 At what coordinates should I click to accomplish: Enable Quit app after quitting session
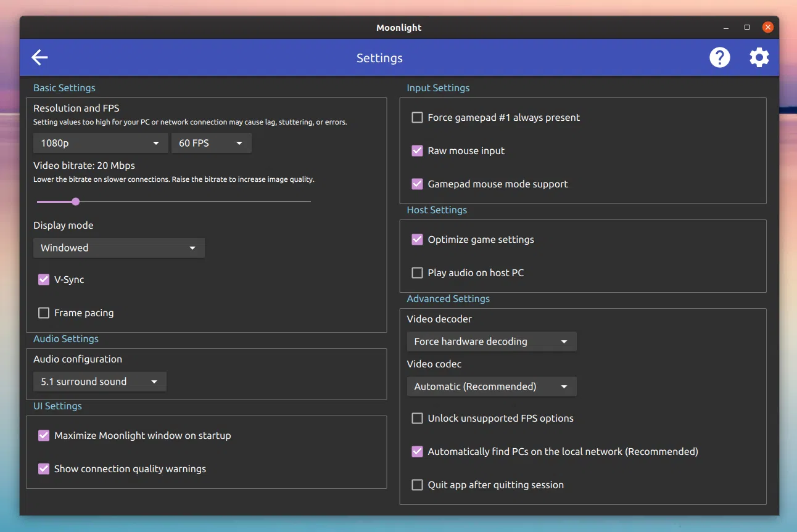tap(418, 485)
